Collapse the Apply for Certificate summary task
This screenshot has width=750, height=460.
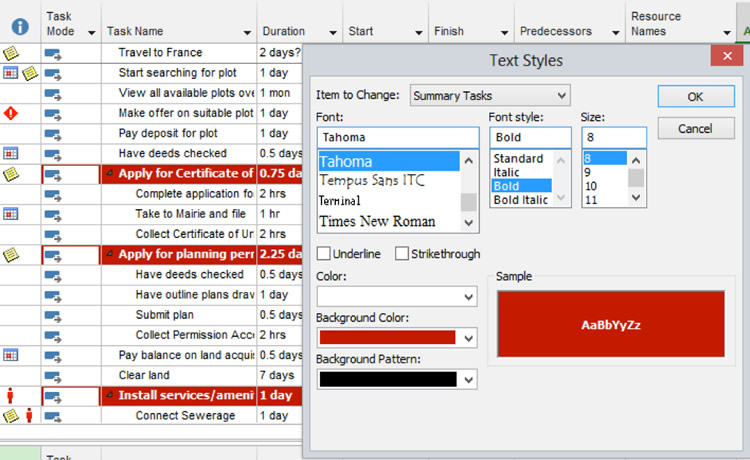[109, 174]
